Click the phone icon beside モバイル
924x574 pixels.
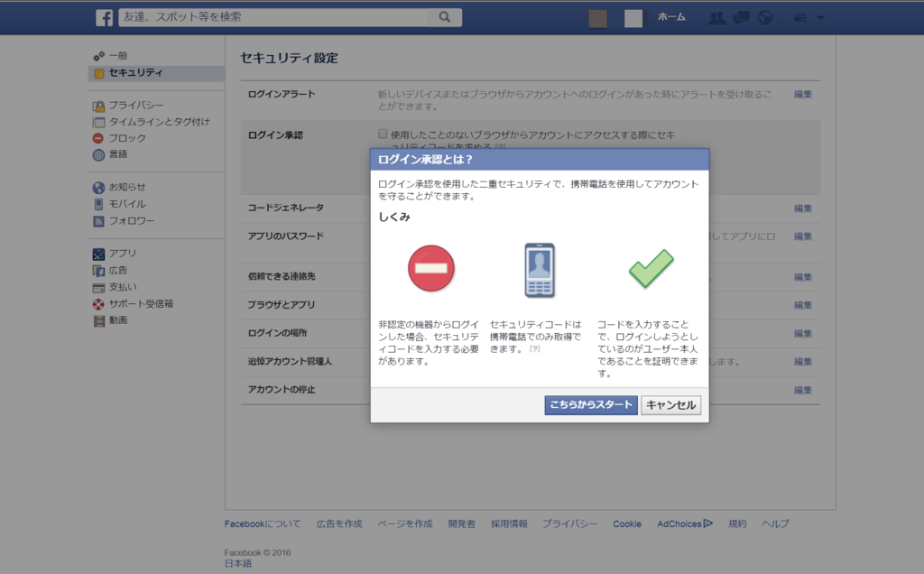click(98, 204)
